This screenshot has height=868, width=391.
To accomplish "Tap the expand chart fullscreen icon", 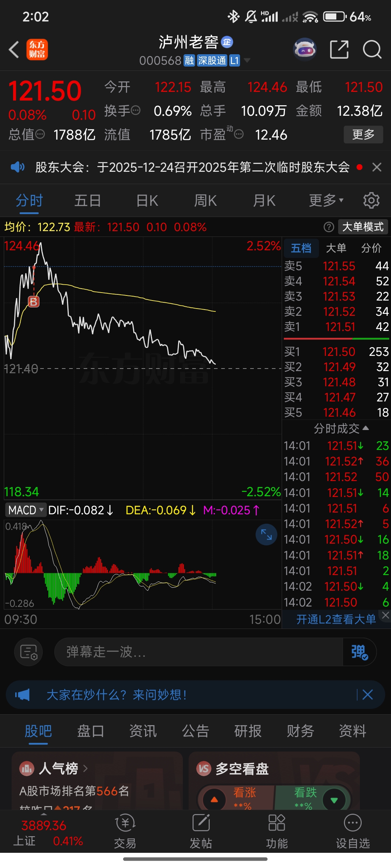I will [266, 535].
